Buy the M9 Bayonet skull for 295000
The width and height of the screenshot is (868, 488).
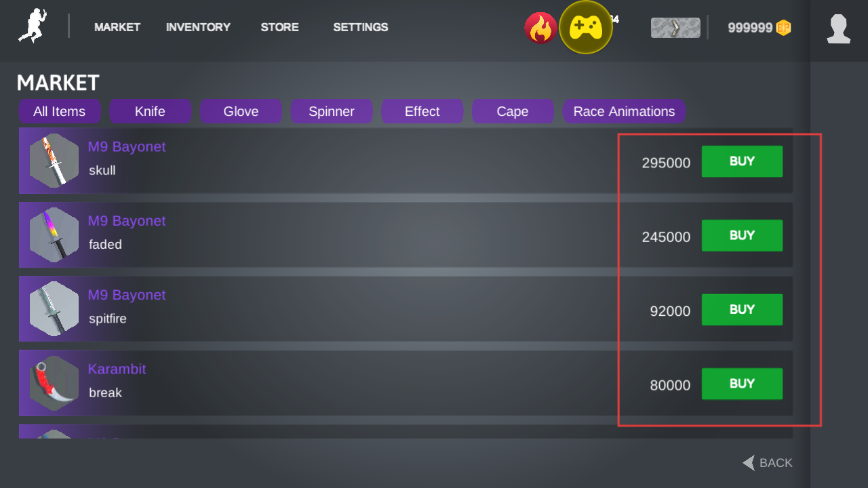[741, 161]
